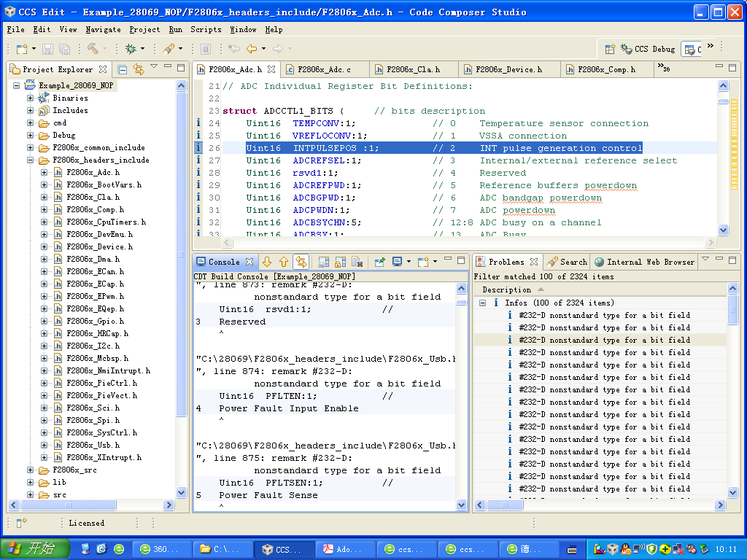Open the CCS Debug perspective
Viewport: 747px width, 560px height.
(x=648, y=49)
